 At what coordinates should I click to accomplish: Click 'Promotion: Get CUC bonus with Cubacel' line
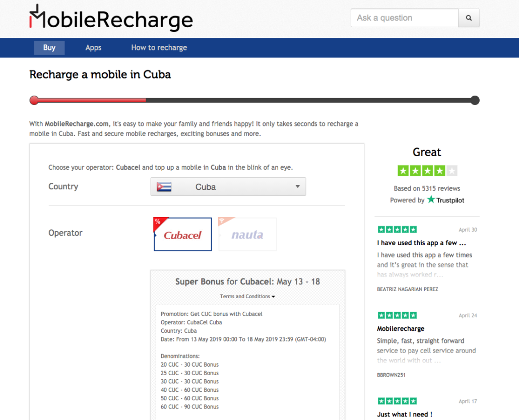pyautogui.click(x=212, y=314)
